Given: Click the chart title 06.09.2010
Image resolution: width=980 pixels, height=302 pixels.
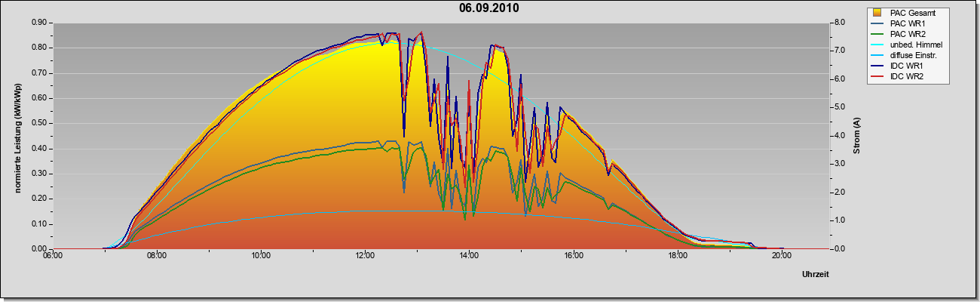Looking at the screenshot, I should pyautogui.click(x=488, y=8).
